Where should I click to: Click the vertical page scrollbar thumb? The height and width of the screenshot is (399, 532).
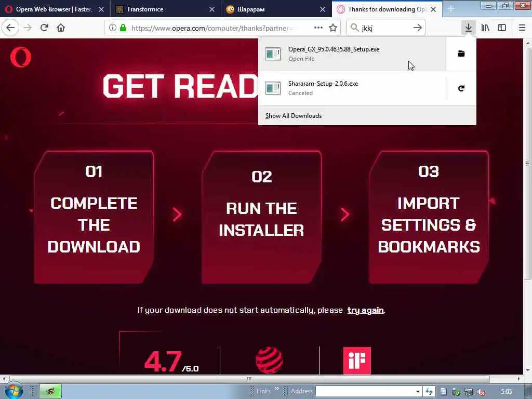pos(528,164)
